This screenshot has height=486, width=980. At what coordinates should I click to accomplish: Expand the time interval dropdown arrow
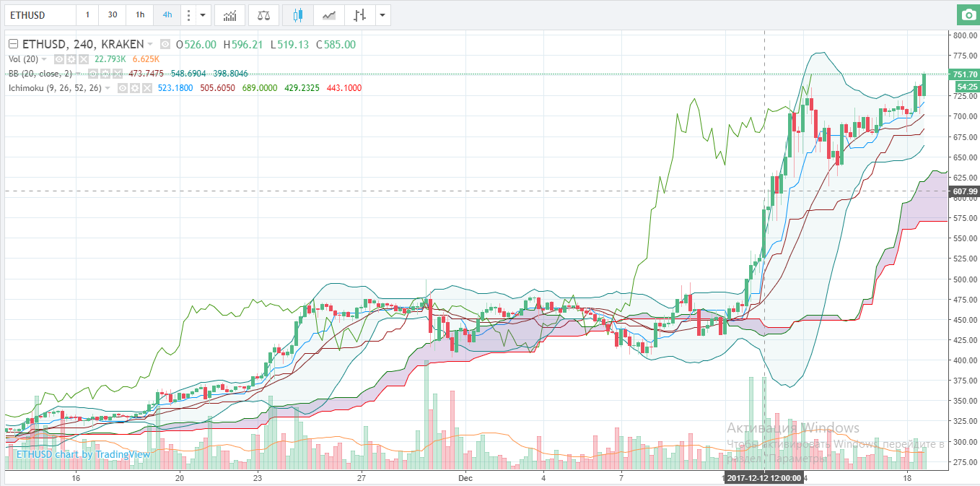click(204, 14)
